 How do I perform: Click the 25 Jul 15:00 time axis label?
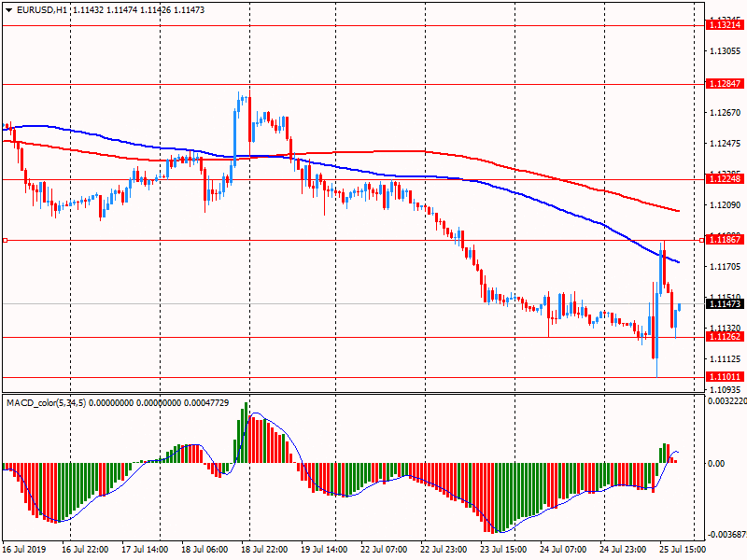coord(683,549)
